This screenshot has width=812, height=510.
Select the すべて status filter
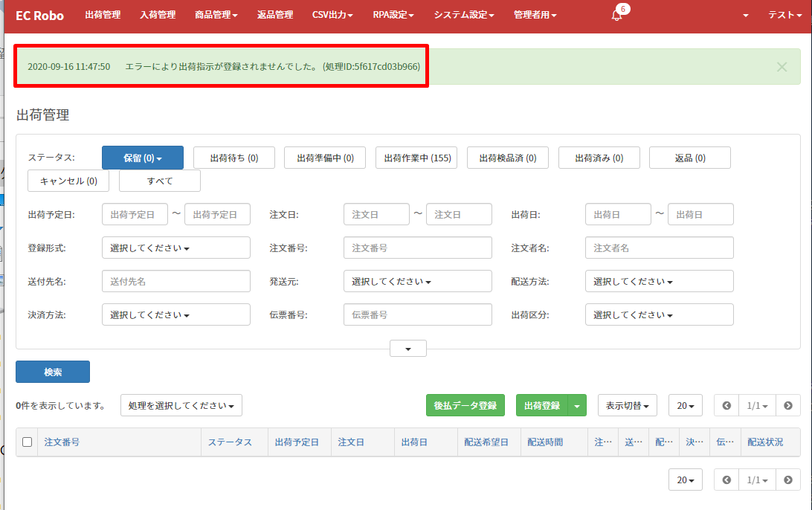tap(159, 181)
